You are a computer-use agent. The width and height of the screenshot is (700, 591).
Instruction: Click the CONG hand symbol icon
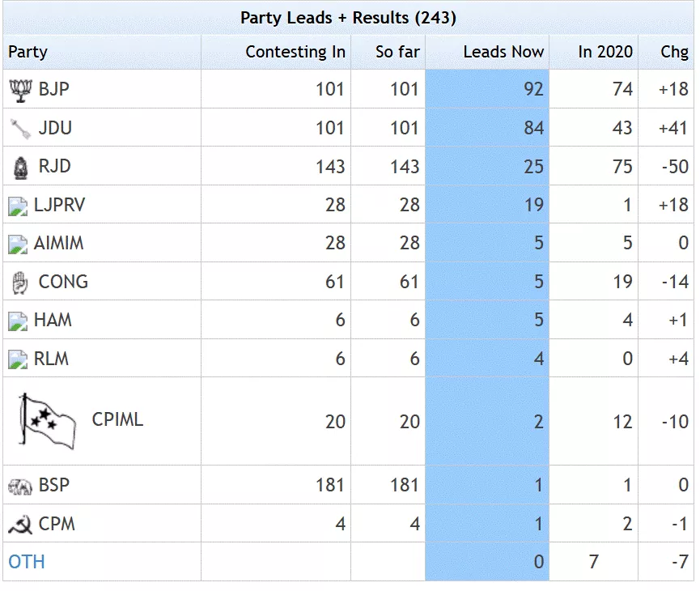coord(19,282)
